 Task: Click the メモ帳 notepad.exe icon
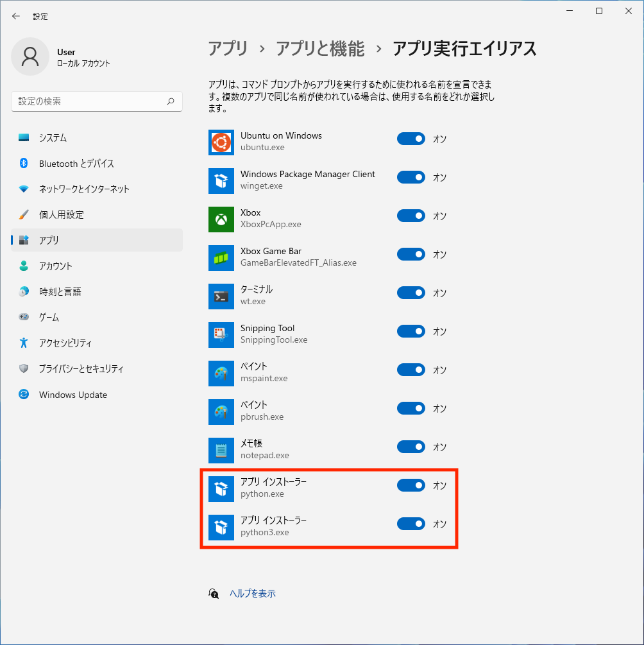(221, 450)
